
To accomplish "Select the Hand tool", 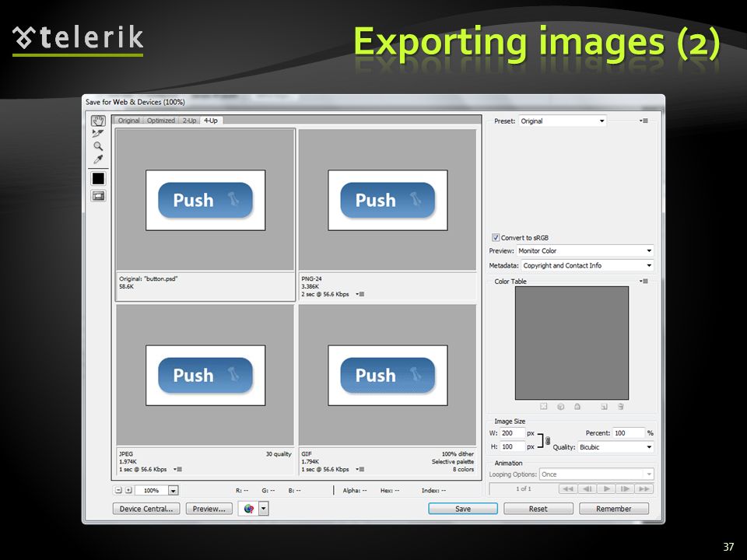I will [x=98, y=121].
